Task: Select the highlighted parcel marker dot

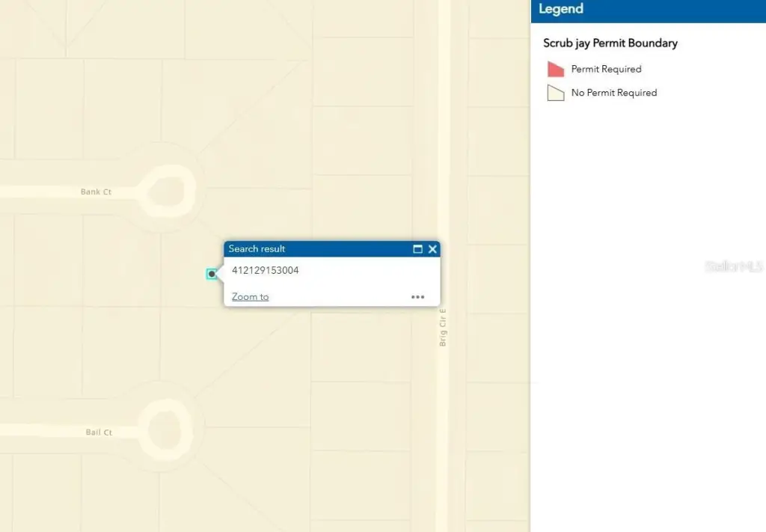Action: coord(212,274)
